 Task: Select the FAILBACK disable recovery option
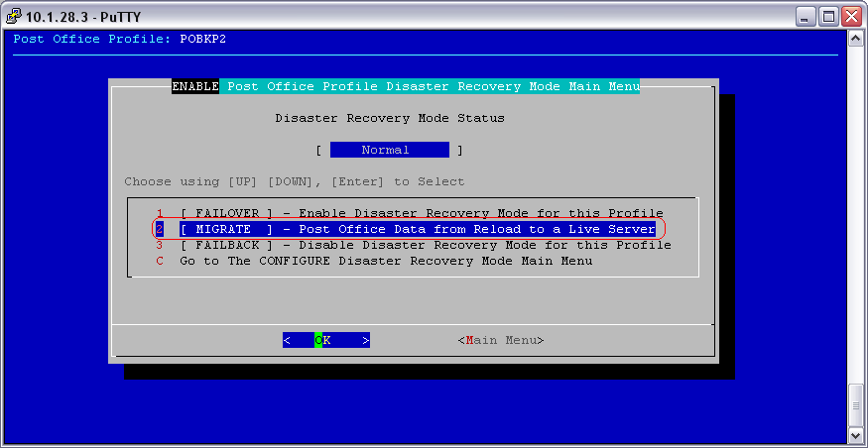tap(414, 245)
